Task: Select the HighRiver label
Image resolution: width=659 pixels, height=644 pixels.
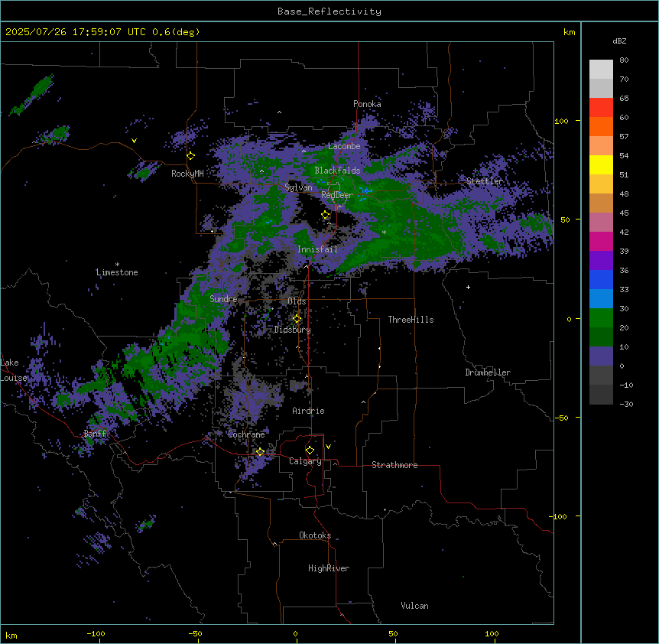Action: pyautogui.click(x=329, y=568)
